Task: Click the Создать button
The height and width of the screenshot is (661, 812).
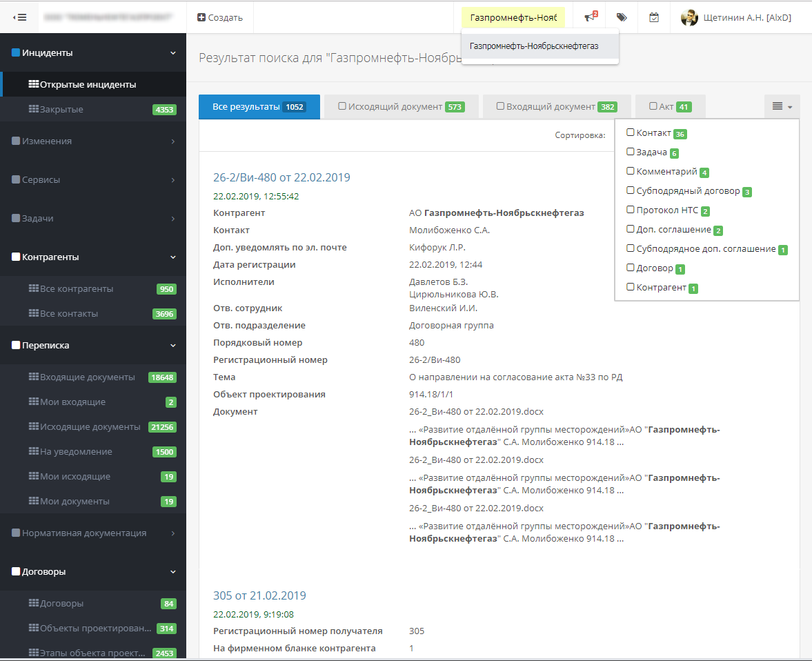Action: [x=220, y=17]
